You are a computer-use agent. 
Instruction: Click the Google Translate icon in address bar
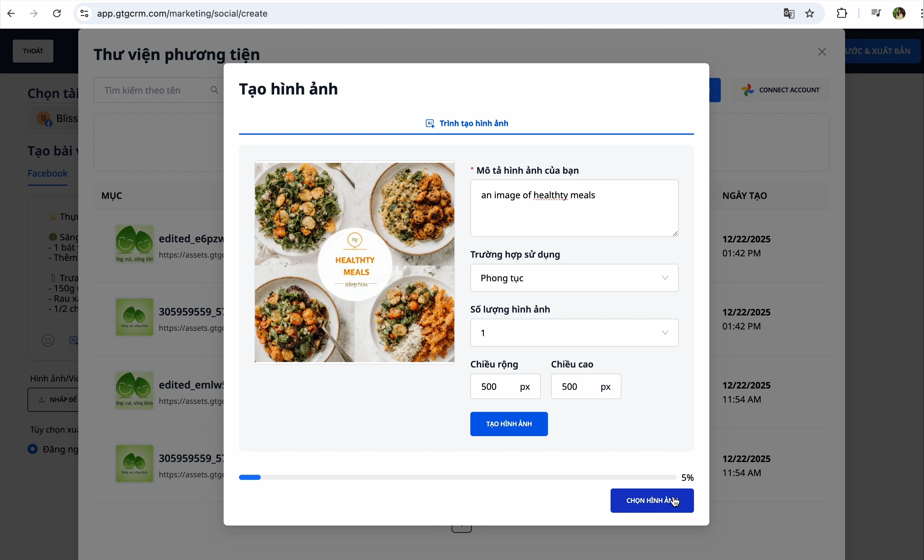[x=789, y=14]
